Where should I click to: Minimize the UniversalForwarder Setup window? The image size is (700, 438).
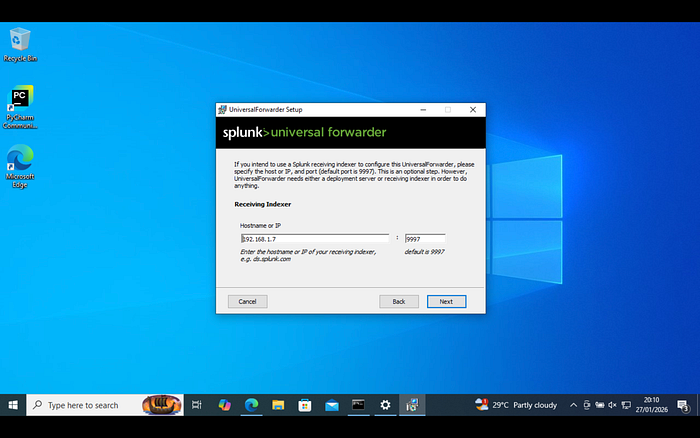423,110
